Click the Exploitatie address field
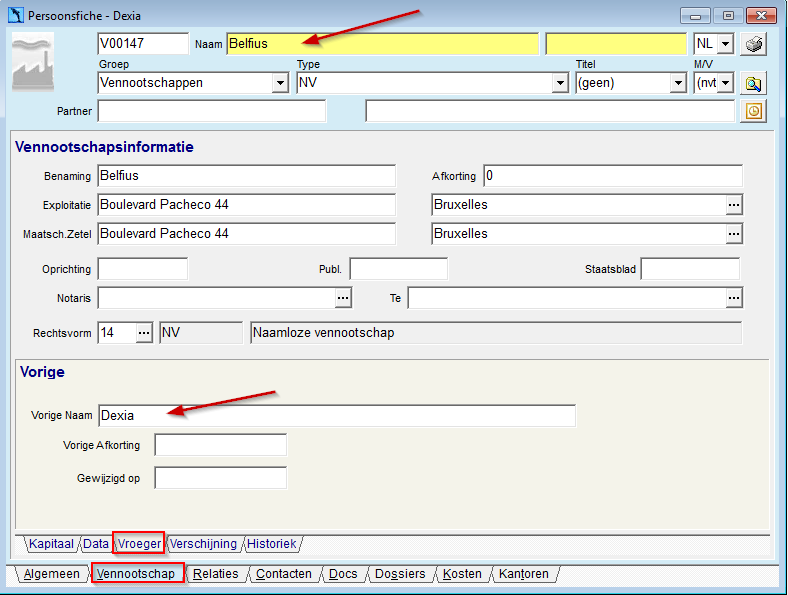Viewport: 788px width, 595px height. point(246,205)
